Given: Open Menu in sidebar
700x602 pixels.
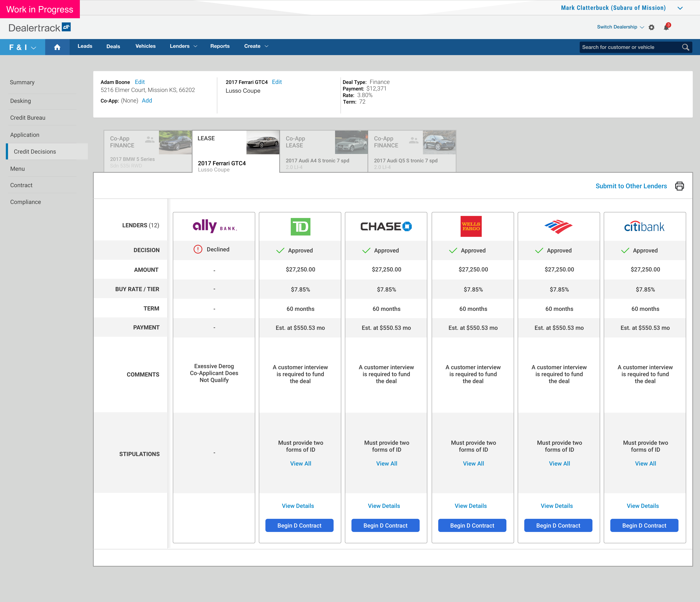Looking at the screenshot, I should (x=17, y=169).
